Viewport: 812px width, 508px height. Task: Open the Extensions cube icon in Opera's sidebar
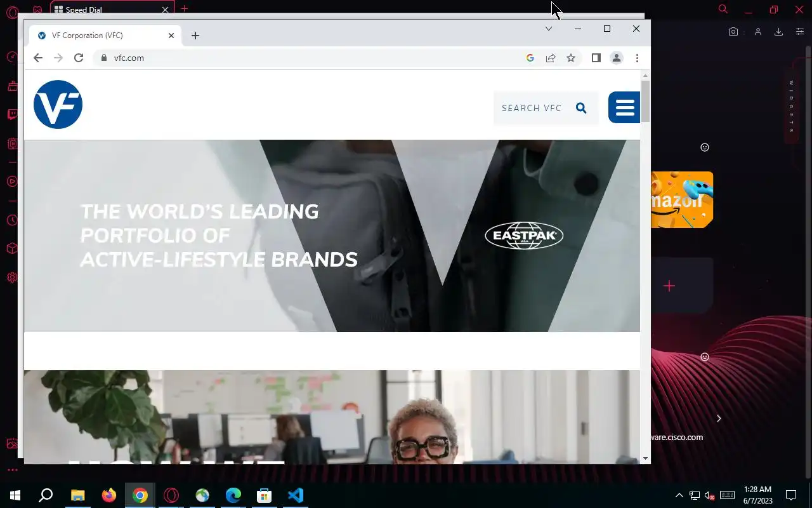(x=12, y=248)
